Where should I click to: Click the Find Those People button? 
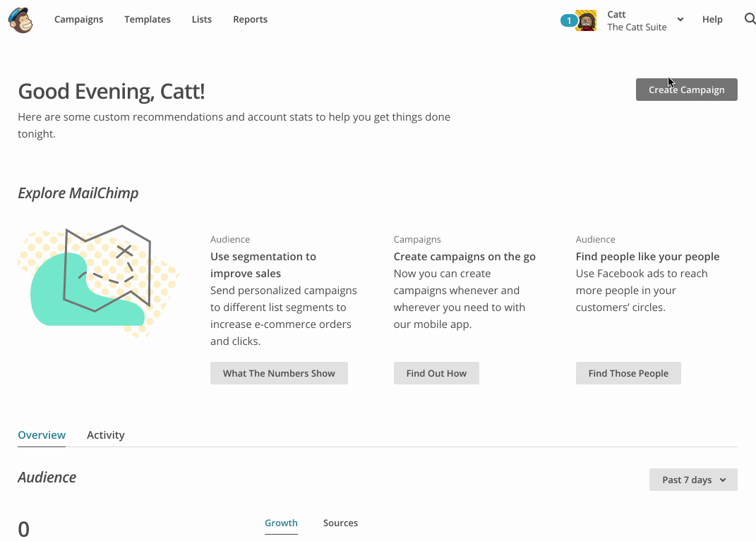(x=628, y=373)
